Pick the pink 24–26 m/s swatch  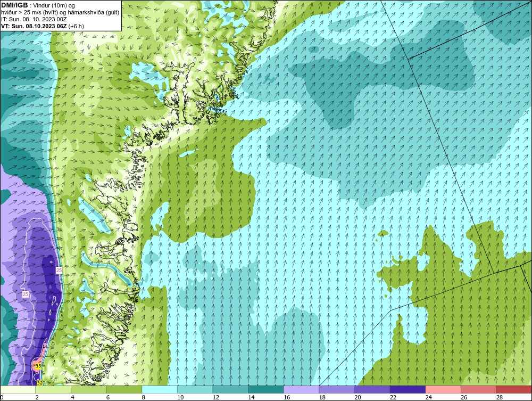tap(443, 389)
